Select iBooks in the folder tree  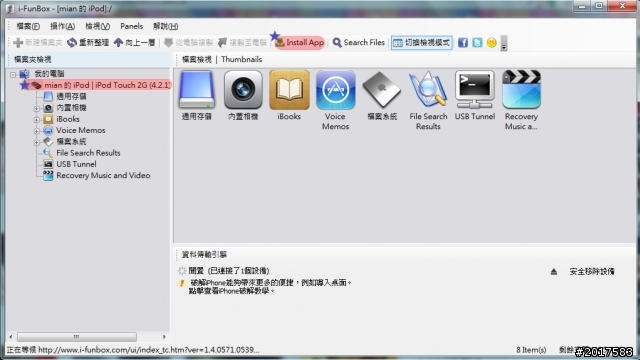(68, 119)
